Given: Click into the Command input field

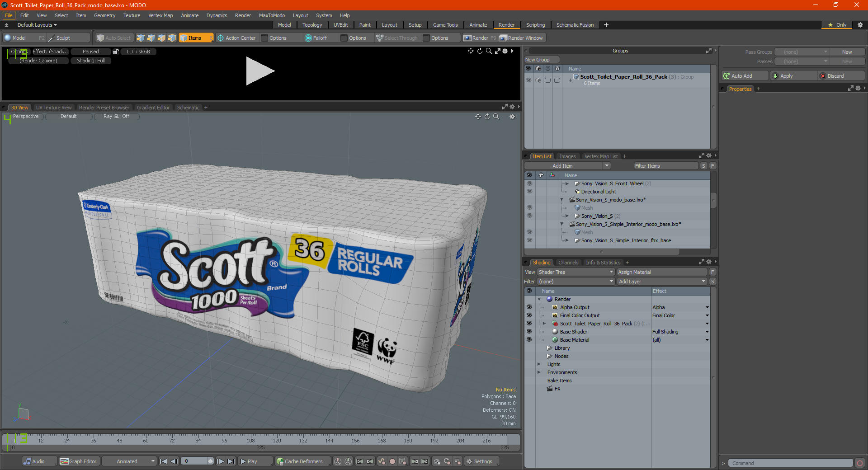Looking at the screenshot, I should pyautogui.click(x=790, y=463).
